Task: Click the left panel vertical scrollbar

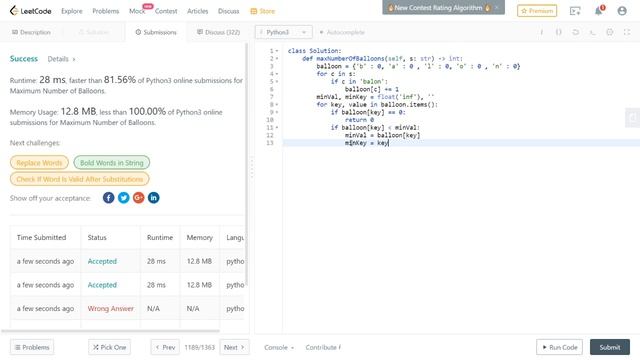Action: click(246, 164)
